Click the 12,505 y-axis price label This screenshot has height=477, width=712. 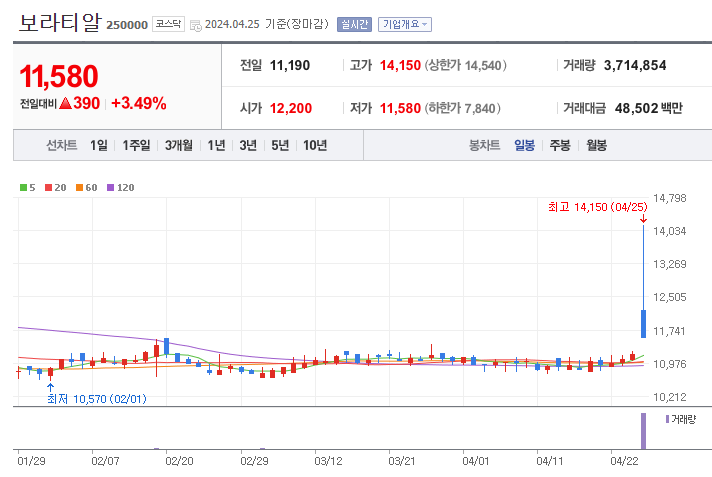(x=670, y=297)
